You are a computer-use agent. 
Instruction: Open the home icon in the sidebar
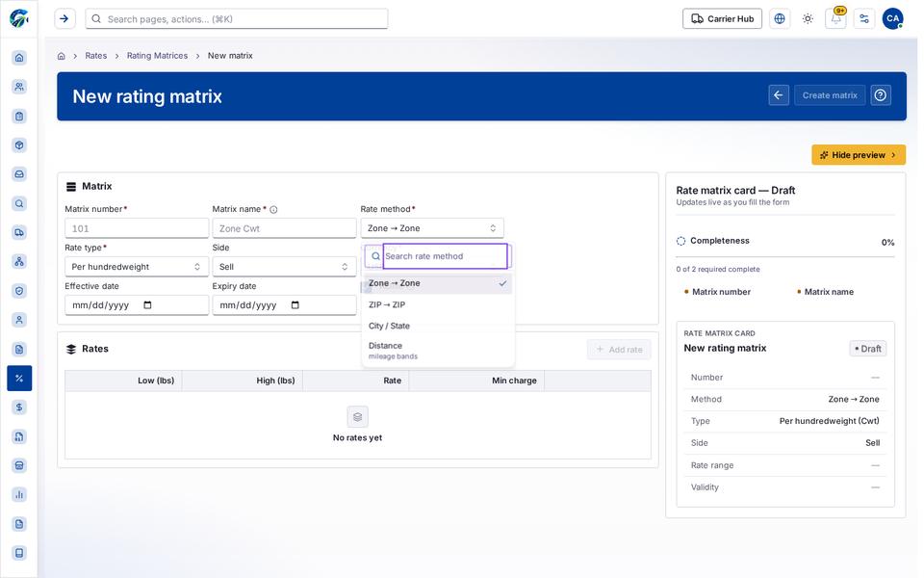[x=19, y=57]
